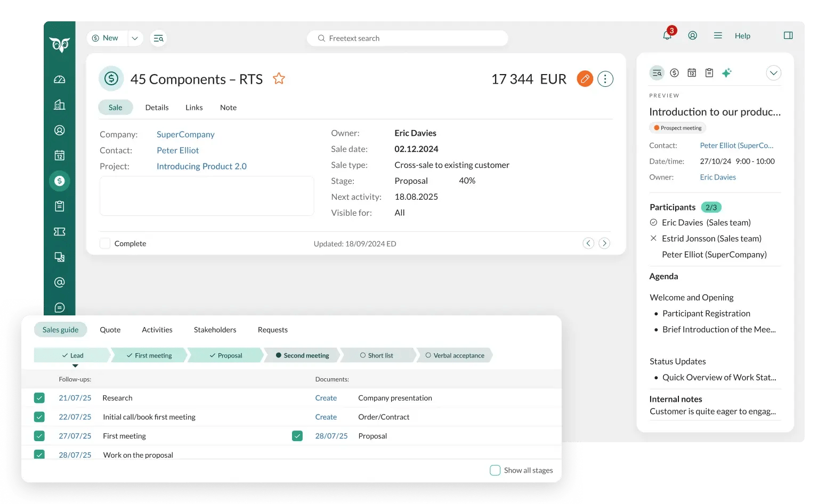This screenshot has width=826, height=504.
Task: Edit the sale with the orange pencil icon
Action: coord(585,78)
